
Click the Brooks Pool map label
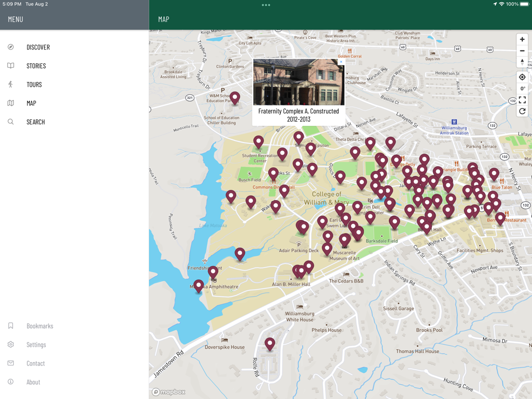(429, 330)
